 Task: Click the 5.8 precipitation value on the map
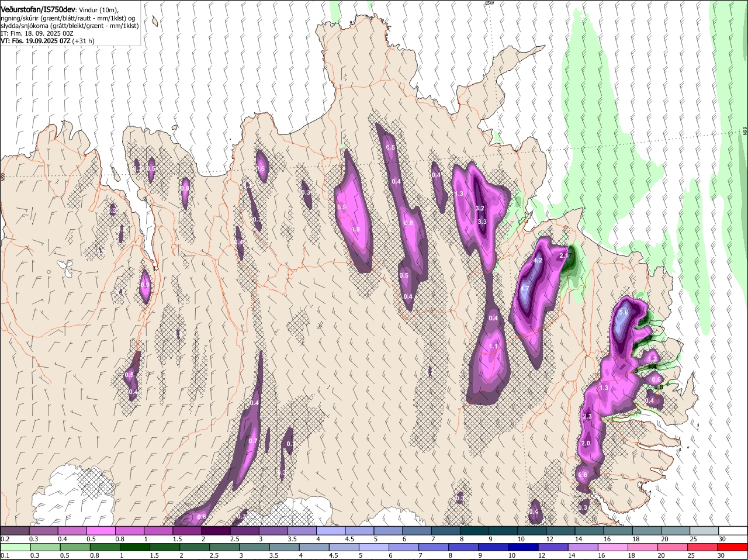[x=624, y=313]
